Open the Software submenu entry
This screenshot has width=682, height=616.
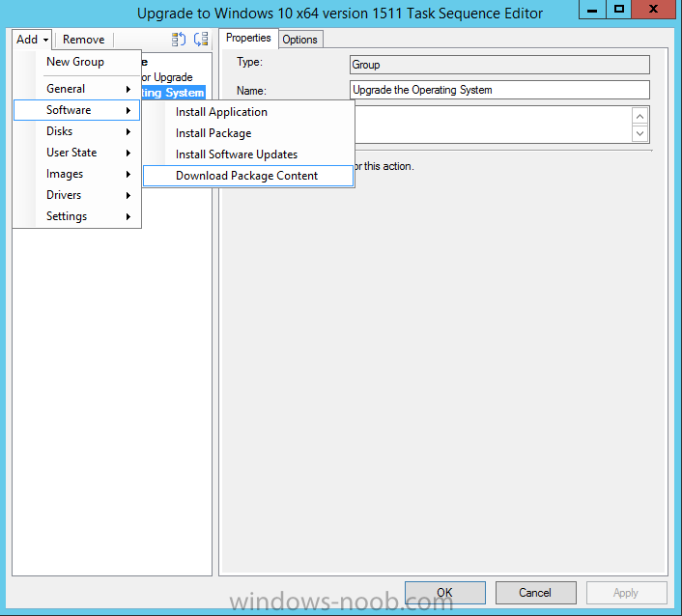click(x=76, y=110)
